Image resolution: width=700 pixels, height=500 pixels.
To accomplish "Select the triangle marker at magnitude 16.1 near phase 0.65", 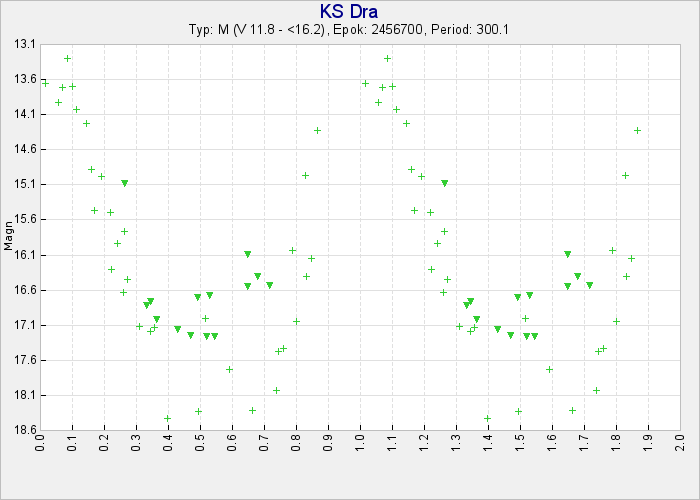I will pyautogui.click(x=248, y=254).
